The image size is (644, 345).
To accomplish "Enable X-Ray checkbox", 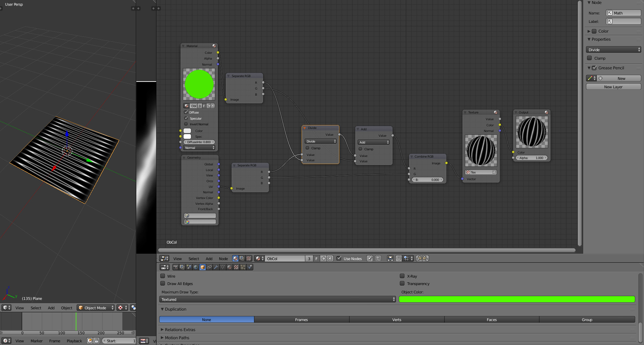I will pos(402,276).
